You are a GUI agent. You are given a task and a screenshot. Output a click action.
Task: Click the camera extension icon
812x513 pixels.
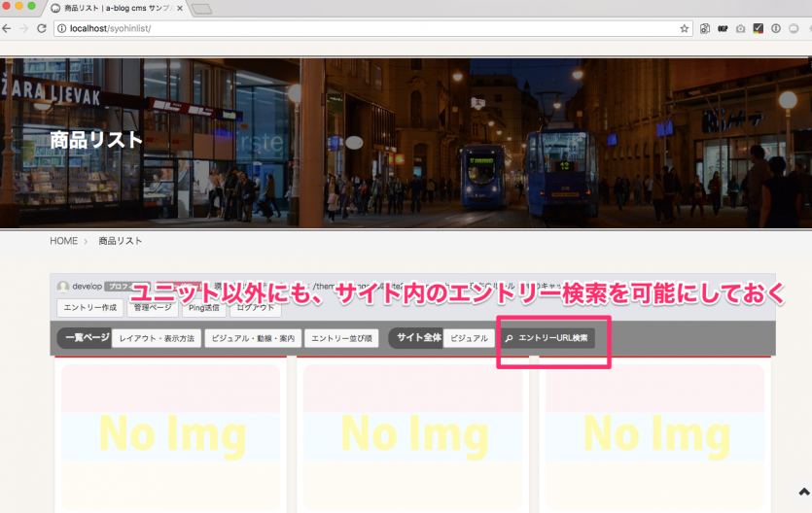click(x=740, y=28)
